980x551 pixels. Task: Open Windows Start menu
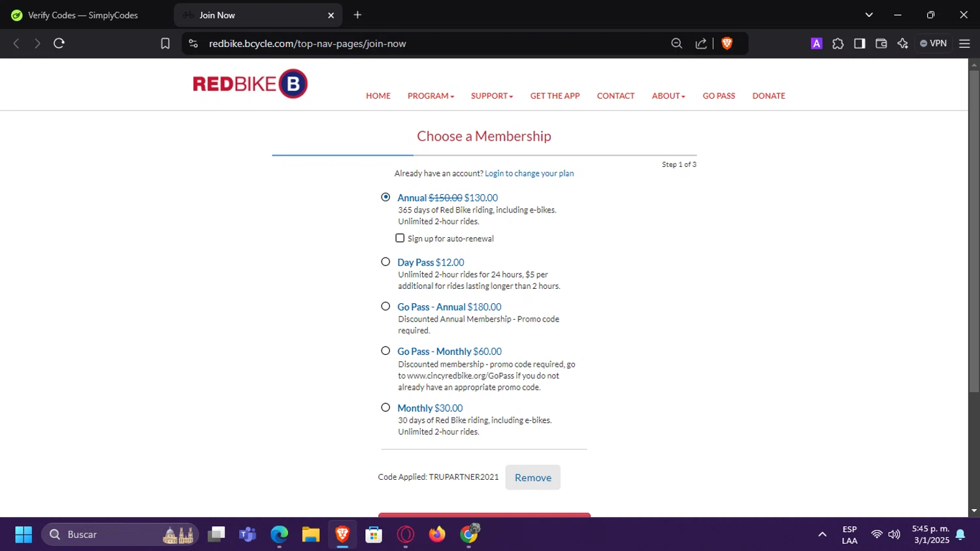24,535
